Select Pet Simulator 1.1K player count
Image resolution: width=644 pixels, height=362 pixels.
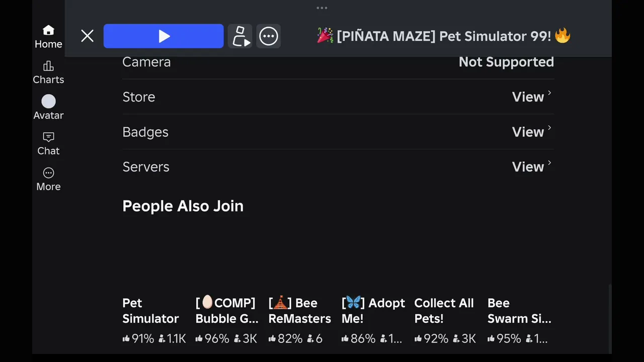(x=172, y=339)
